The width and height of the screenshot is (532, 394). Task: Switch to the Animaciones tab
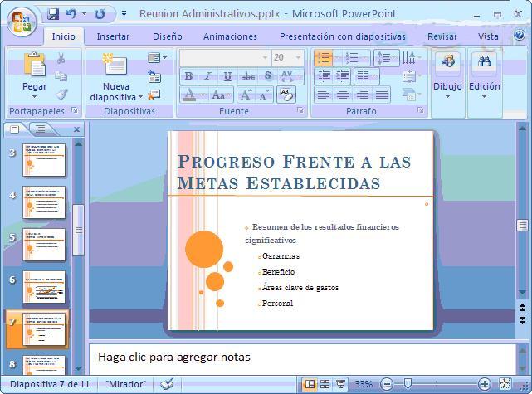[230, 36]
